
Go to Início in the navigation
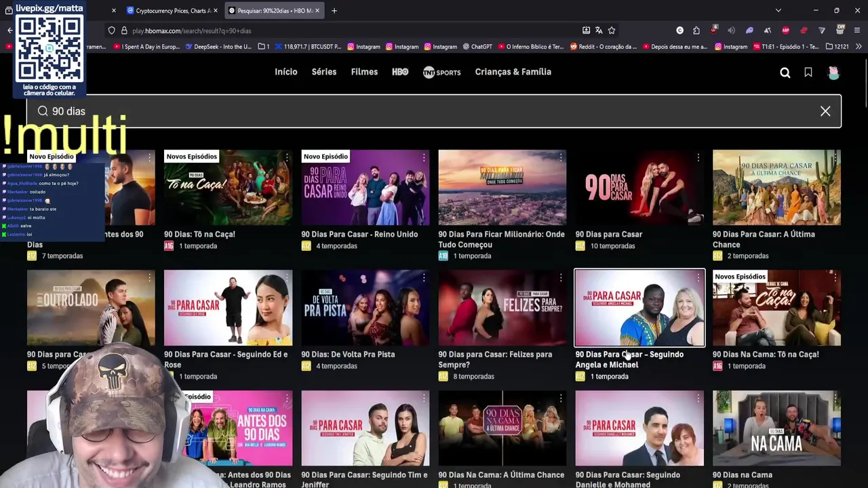pos(285,72)
